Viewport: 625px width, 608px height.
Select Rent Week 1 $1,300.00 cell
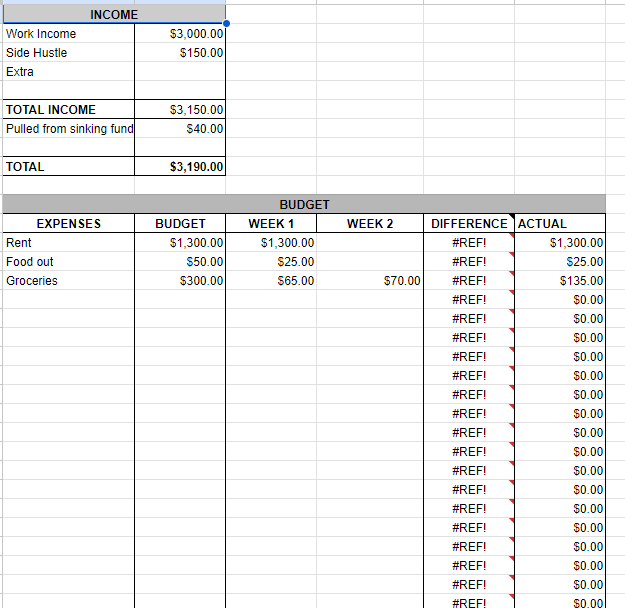pos(271,242)
